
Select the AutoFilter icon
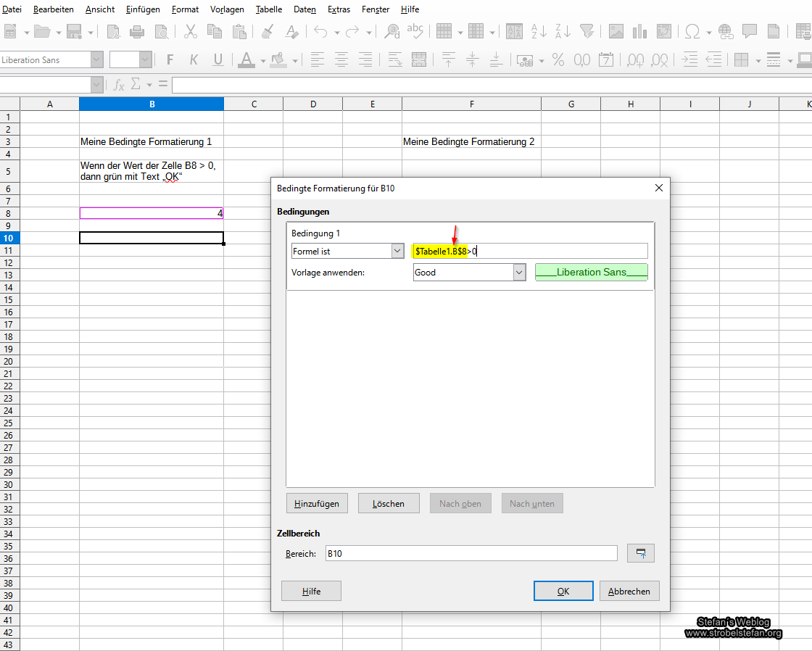coord(587,32)
